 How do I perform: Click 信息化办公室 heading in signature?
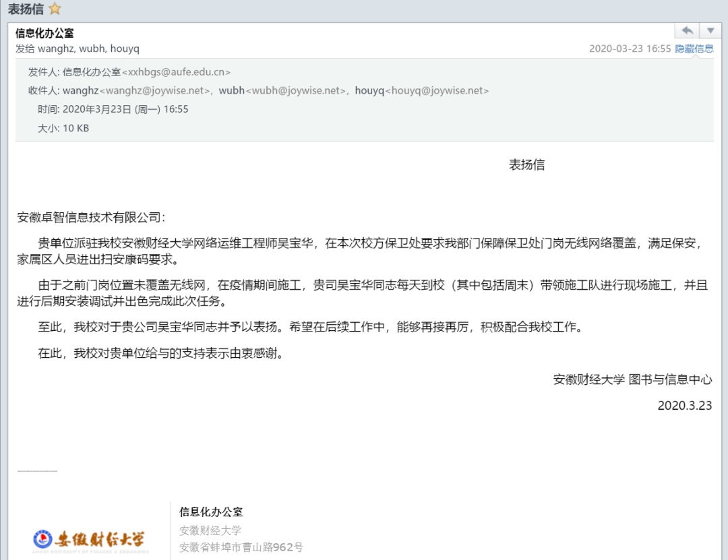point(211,511)
